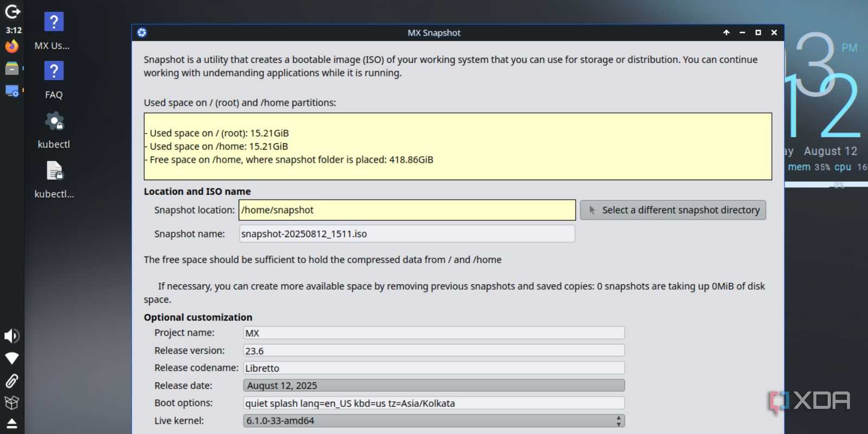The width and height of the screenshot is (868, 434).
Task: Click the 'Used space on /home: 15.21GiB' line
Action: coord(216,146)
